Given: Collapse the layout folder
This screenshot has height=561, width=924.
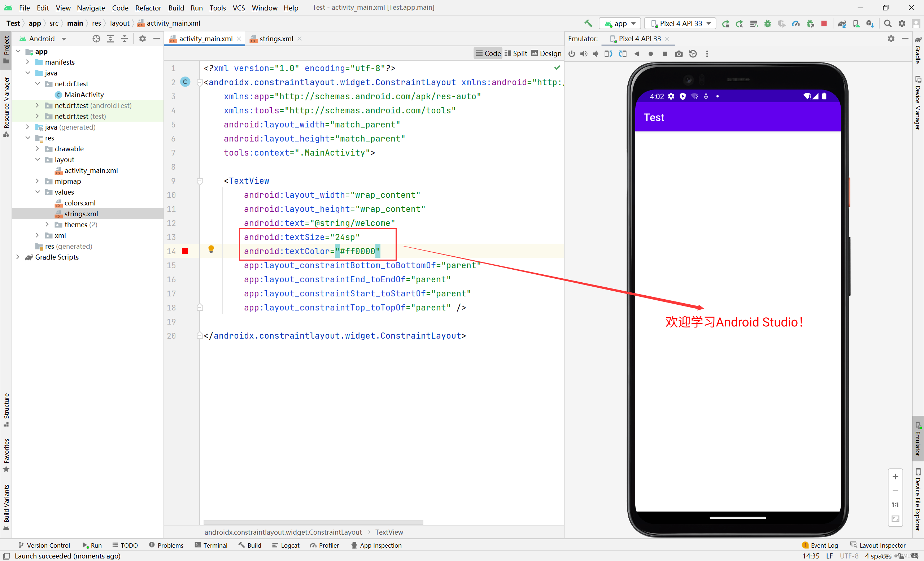Looking at the screenshot, I should [x=38, y=159].
